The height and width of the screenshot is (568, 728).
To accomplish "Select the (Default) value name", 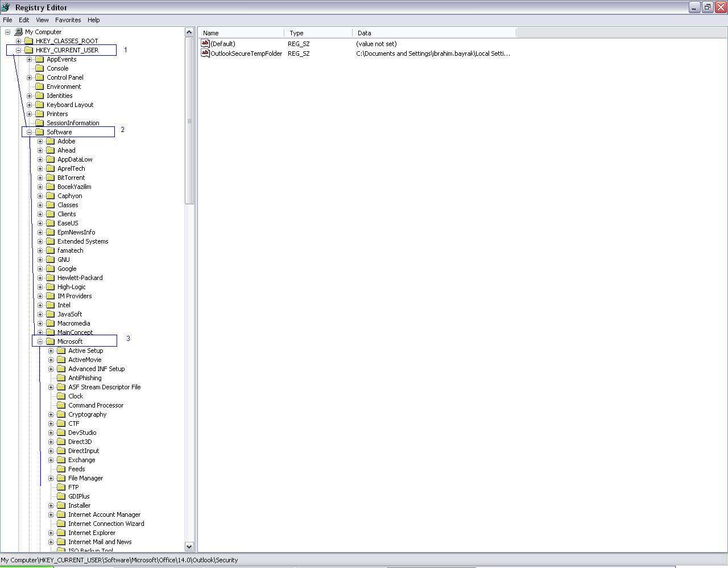I will (x=223, y=44).
